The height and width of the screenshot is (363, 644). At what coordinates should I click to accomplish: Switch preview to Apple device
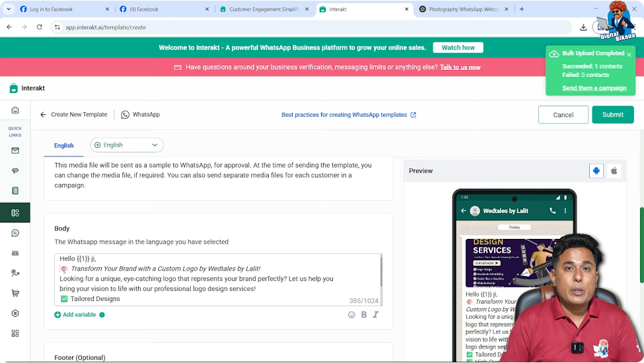pos(614,171)
